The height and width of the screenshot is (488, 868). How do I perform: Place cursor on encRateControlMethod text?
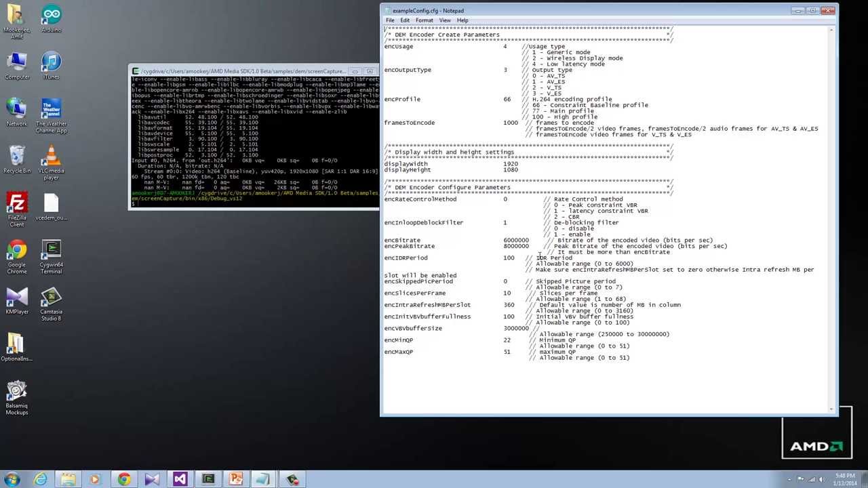(x=420, y=199)
